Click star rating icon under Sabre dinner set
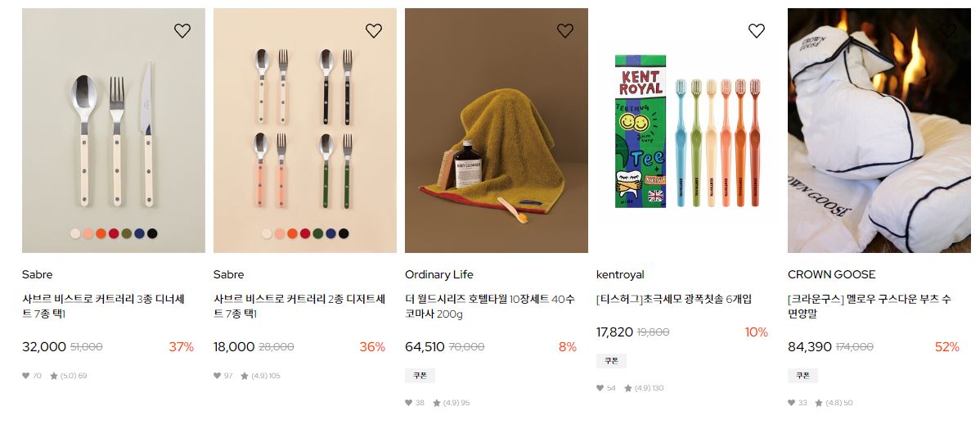This screenshot has width=980, height=438. (x=54, y=376)
